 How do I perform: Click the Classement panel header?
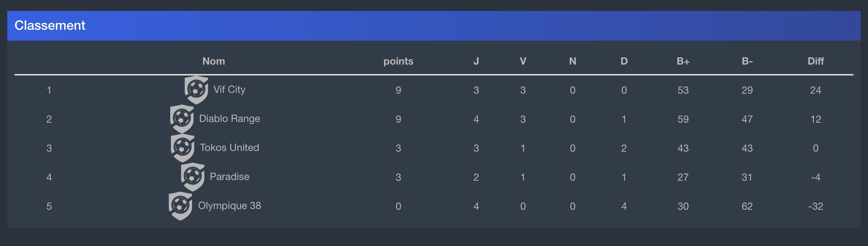(x=434, y=25)
